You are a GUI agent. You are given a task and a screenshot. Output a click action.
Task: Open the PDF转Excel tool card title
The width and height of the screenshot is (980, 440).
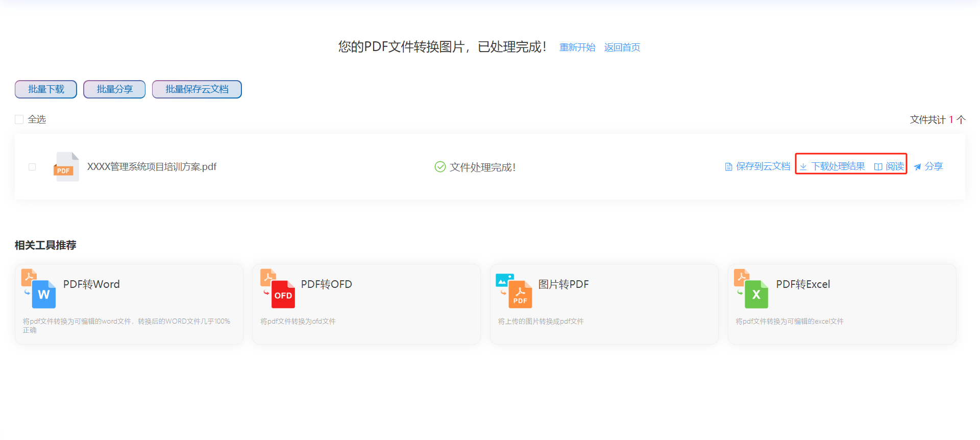point(802,284)
